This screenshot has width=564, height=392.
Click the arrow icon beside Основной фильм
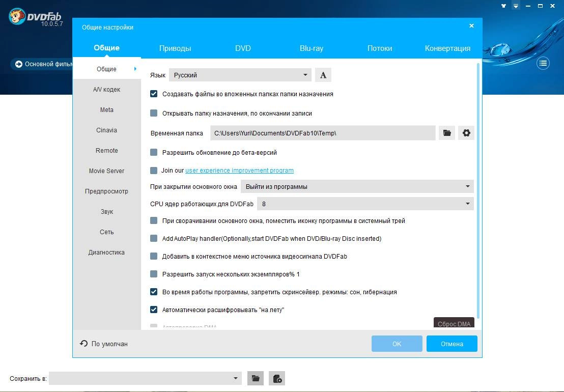pos(19,64)
